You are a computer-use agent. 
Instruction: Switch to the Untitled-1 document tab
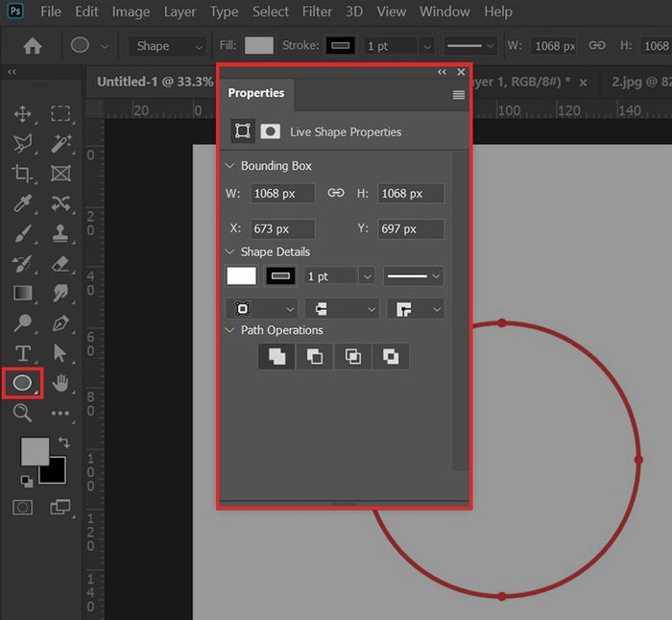[x=155, y=82]
